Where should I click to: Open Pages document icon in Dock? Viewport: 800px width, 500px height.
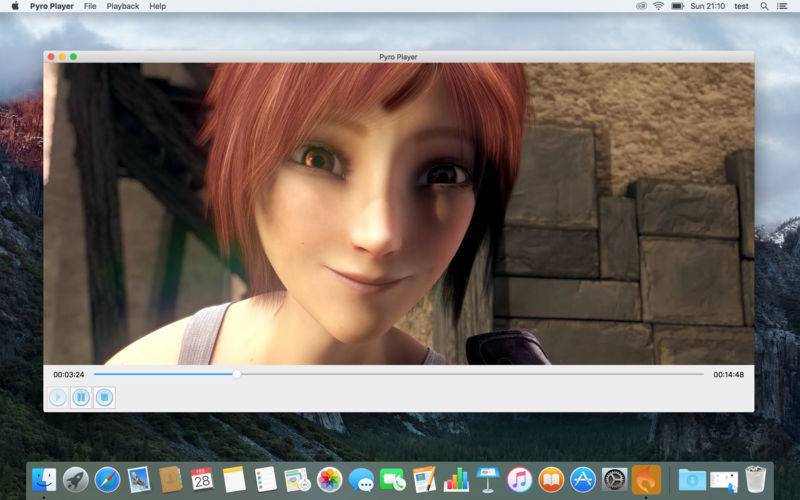424,480
